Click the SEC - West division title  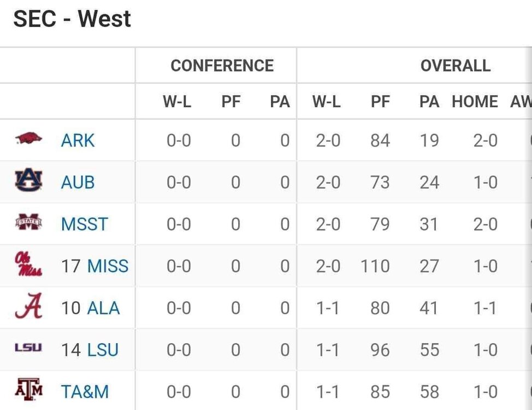click(x=72, y=20)
